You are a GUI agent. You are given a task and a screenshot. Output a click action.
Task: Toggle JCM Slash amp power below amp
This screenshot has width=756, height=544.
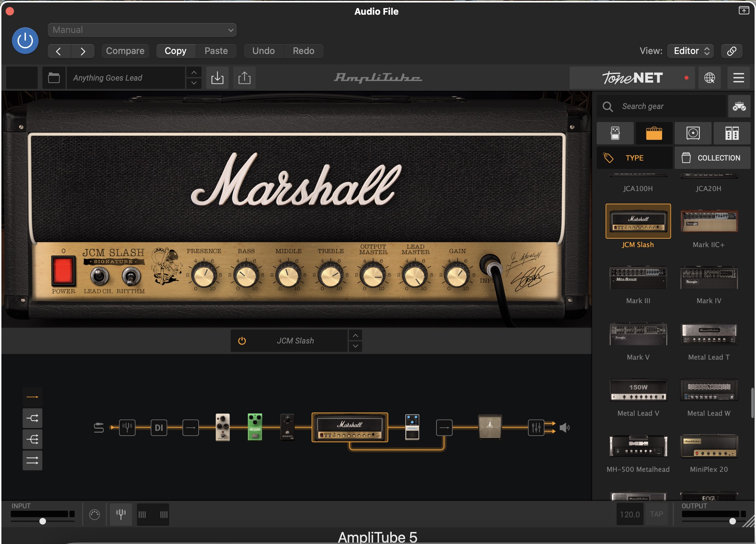[242, 341]
